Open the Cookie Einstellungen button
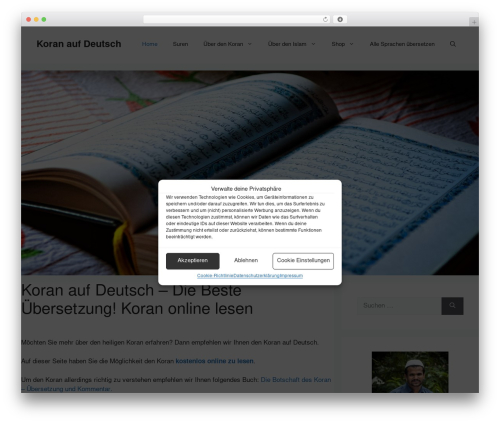This screenshot has height=423, width=500. tap(303, 261)
